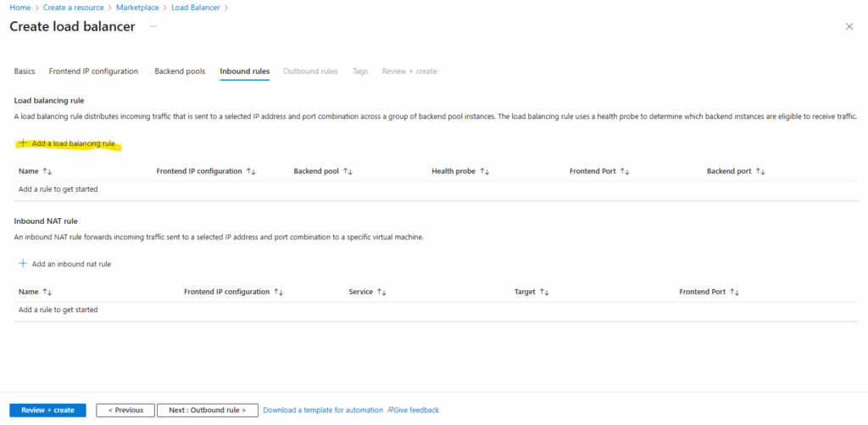This screenshot has height=425, width=868.
Task: Sort NAT rules by Frontend Port
Action: (x=735, y=292)
